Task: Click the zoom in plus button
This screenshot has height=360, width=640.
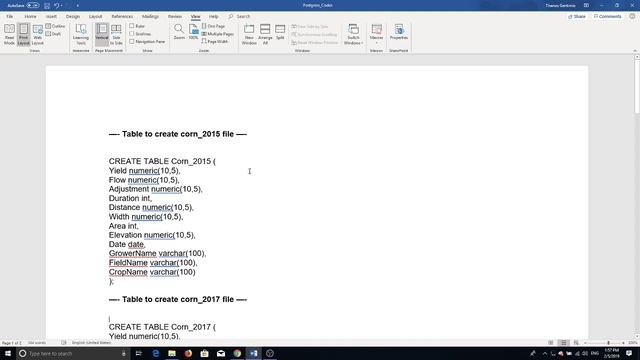Action: (623, 343)
